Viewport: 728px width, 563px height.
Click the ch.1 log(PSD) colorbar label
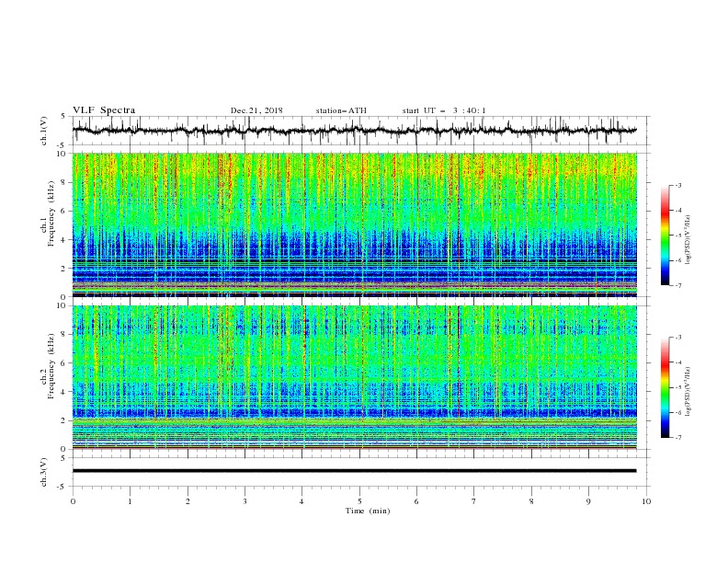click(x=688, y=240)
